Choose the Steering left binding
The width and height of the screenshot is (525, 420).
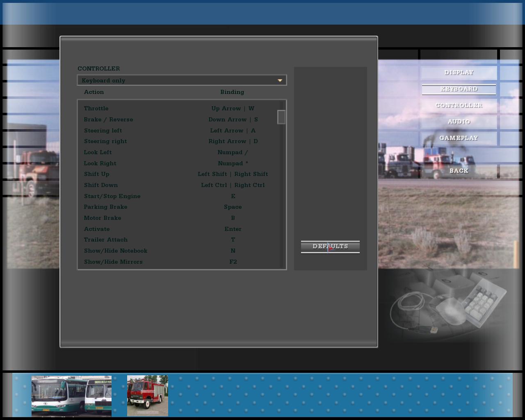[179, 130]
